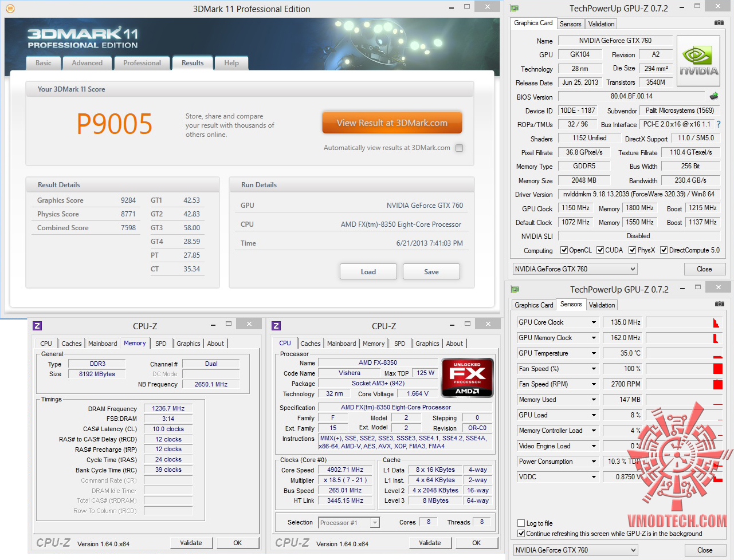Switch to Sensors tab in GPU-Z Graphics Card window

click(x=571, y=24)
